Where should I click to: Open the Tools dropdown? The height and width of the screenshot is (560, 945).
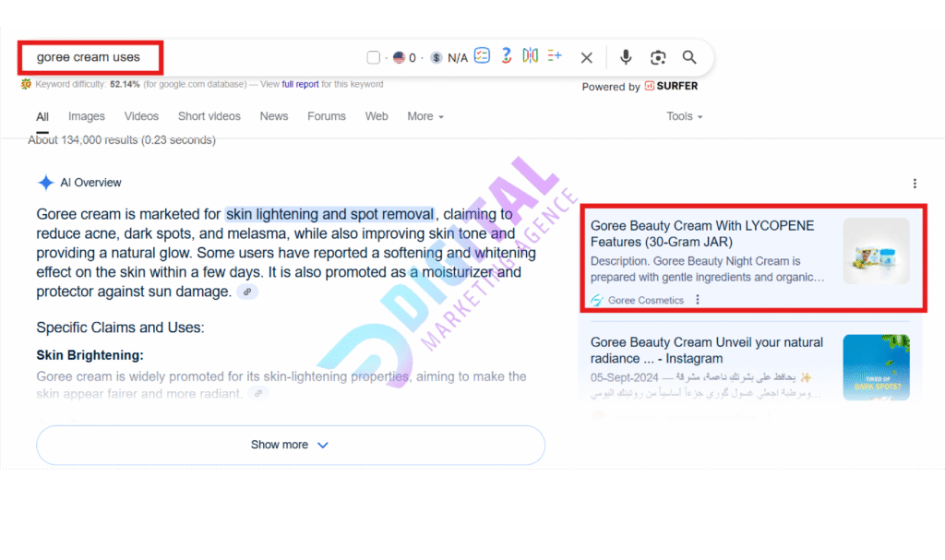point(685,116)
